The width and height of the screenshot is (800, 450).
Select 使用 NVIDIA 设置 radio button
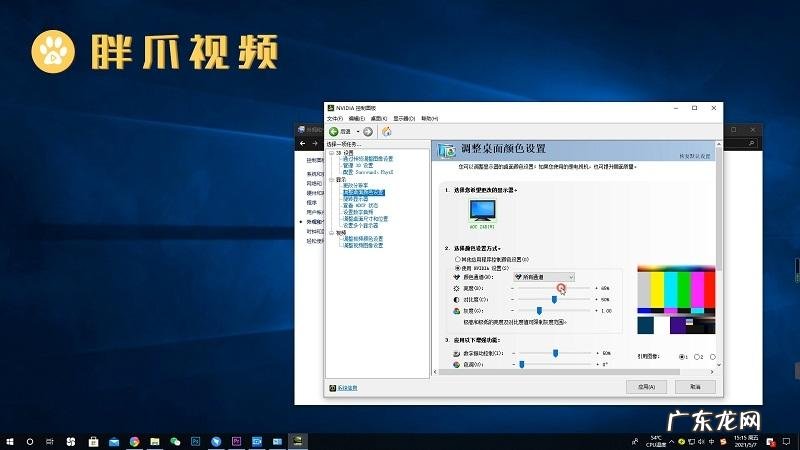458,268
